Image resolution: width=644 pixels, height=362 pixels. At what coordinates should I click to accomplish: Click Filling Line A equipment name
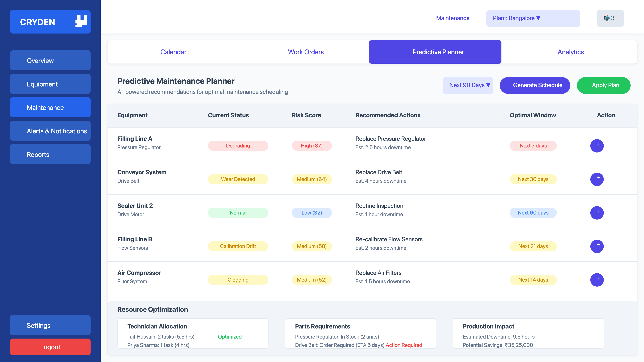pos(135,139)
